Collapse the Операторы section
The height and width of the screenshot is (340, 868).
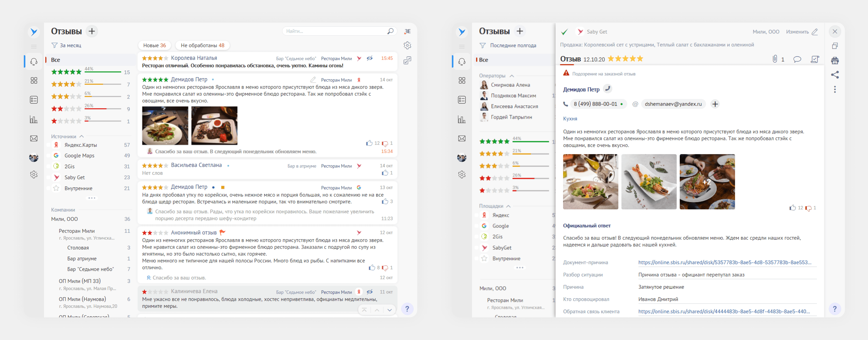[x=512, y=76]
